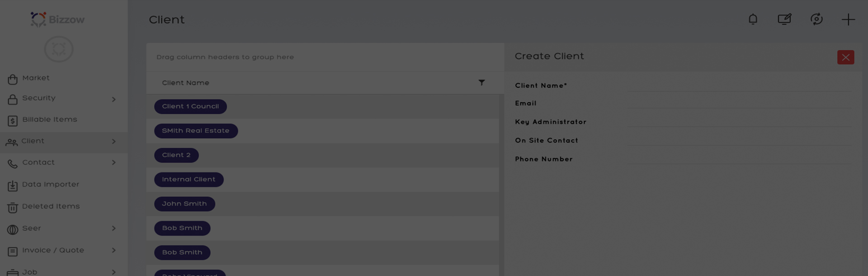Close the Create Client panel
This screenshot has height=276, width=868.
[x=845, y=57]
